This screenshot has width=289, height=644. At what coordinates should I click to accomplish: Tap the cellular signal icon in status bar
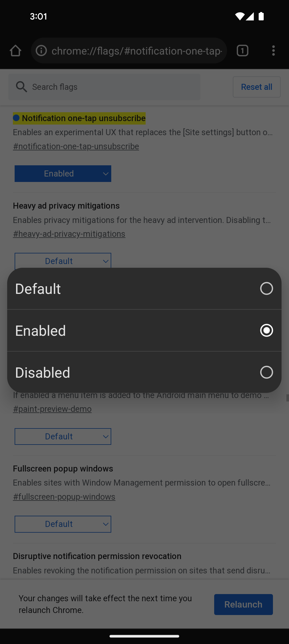pyautogui.click(x=250, y=17)
